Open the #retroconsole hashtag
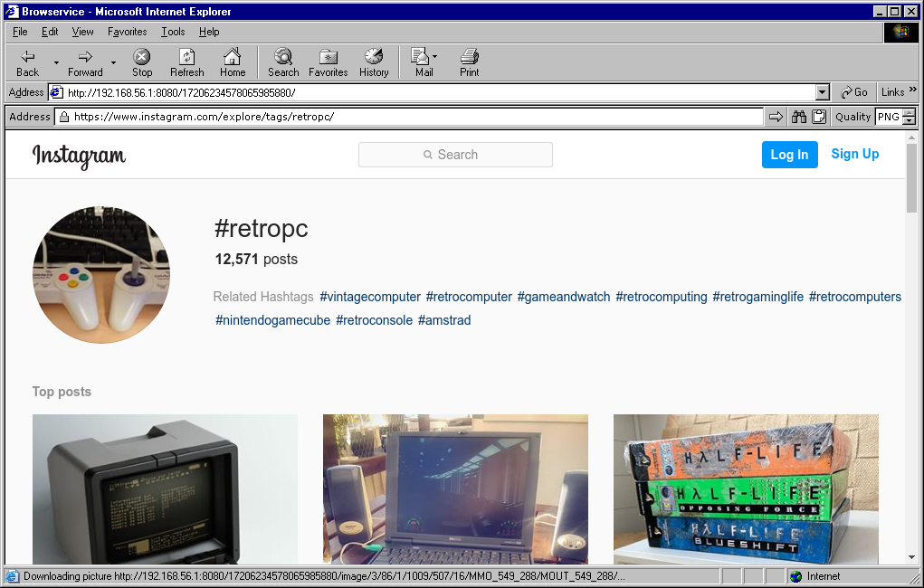The width and height of the screenshot is (924, 588). coord(374,320)
